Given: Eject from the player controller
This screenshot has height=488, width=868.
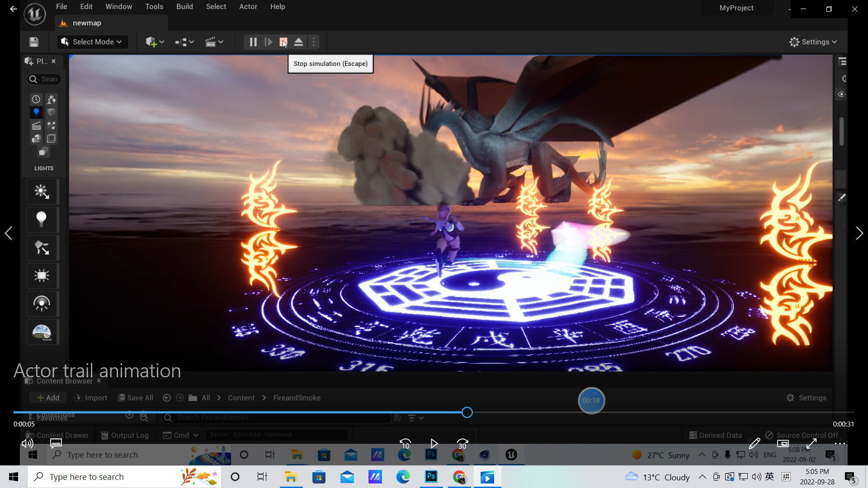Looking at the screenshot, I should click(x=298, y=42).
